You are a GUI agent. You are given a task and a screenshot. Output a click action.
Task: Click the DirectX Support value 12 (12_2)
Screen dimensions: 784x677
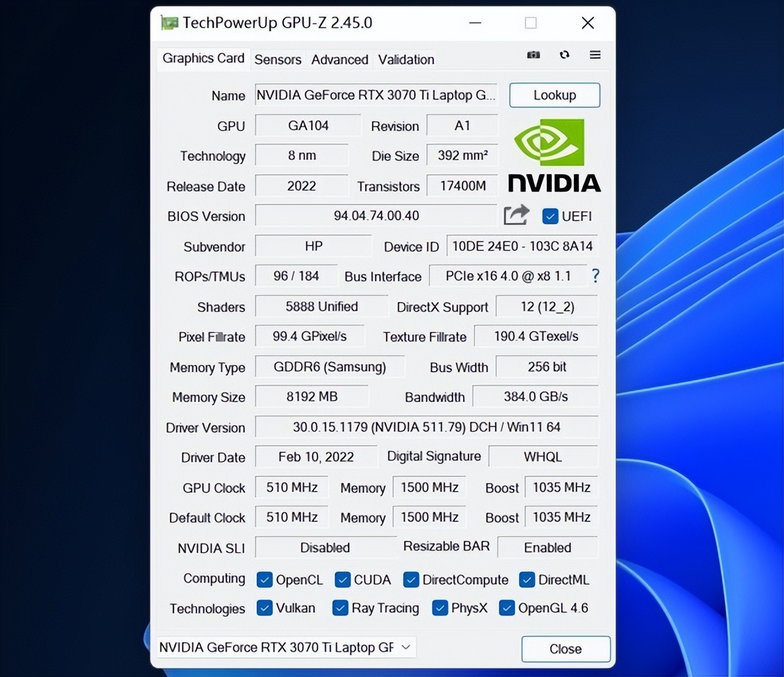click(x=547, y=306)
